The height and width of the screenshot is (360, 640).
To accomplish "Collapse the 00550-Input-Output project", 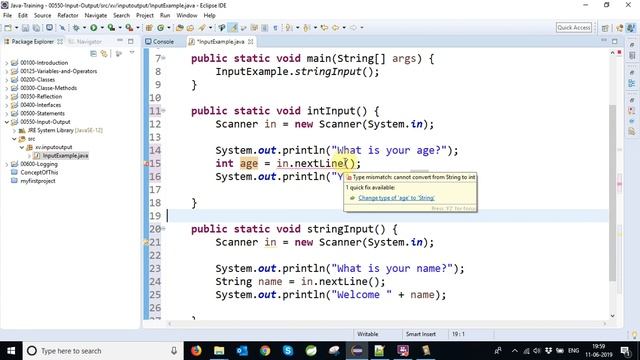I will (x=7, y=122).
